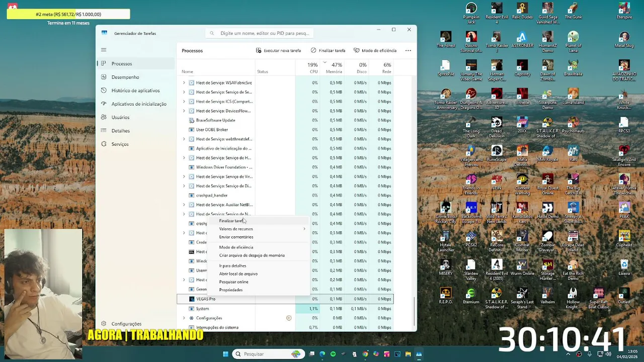Expand Host de Serviço: DevicesFlow row
The image size is (644, 362).
(x=184, y=111)
